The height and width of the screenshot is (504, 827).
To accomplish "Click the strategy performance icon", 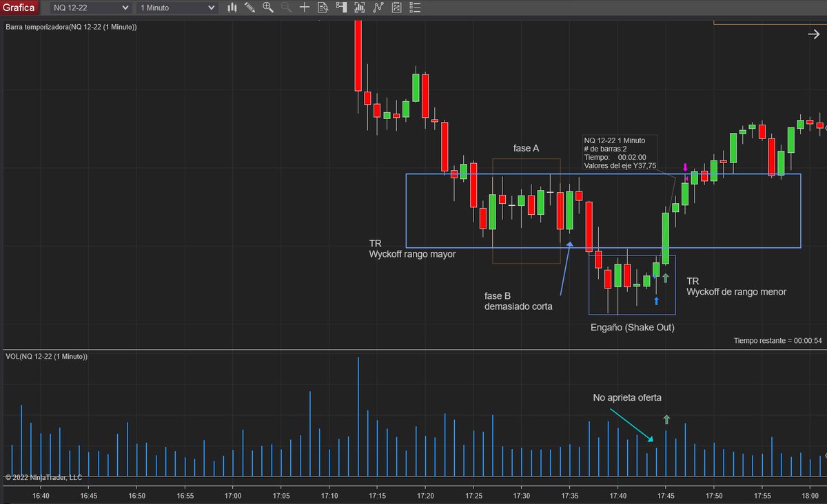I will (x=396, y=8).
